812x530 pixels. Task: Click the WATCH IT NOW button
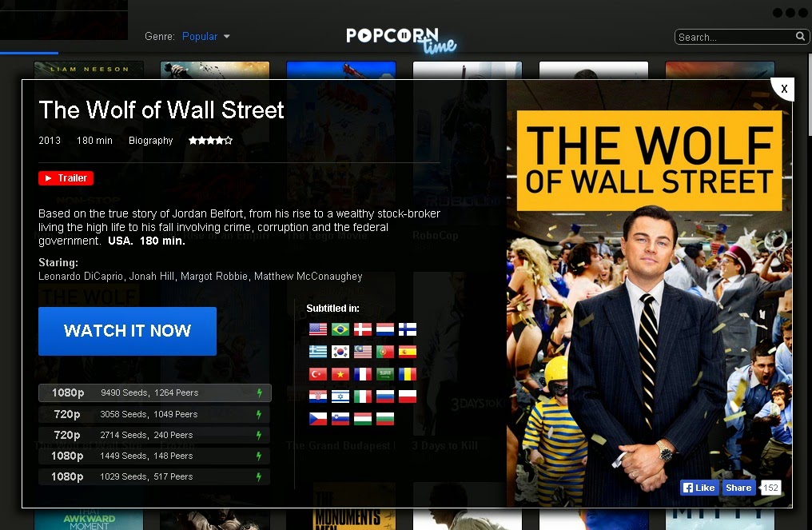point(127,331)
